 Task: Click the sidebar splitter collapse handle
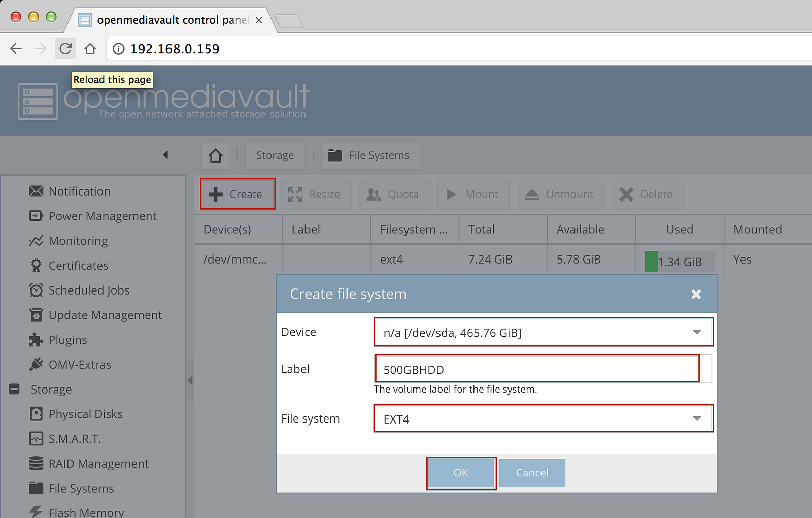190,380
